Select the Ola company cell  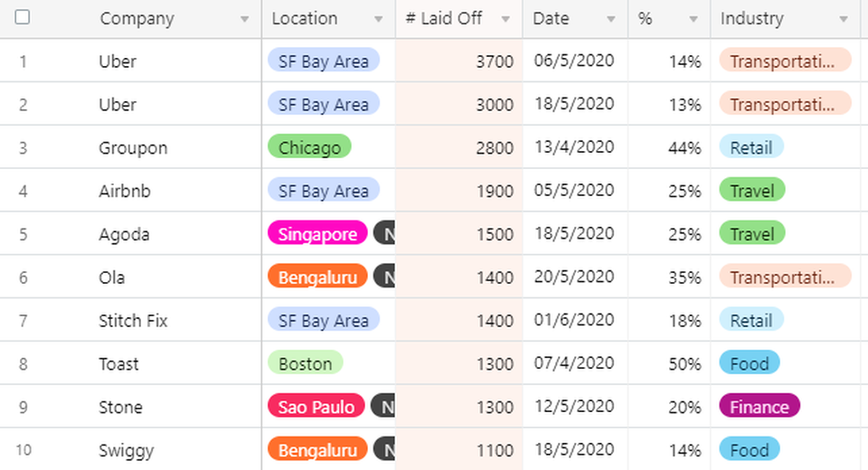[x=130, y=277]
